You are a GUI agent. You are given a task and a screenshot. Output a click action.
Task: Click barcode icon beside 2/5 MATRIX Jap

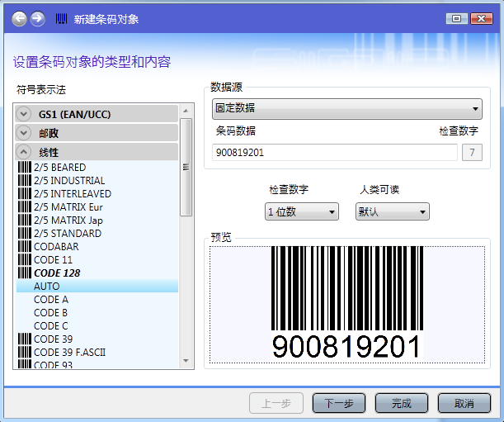25,220
